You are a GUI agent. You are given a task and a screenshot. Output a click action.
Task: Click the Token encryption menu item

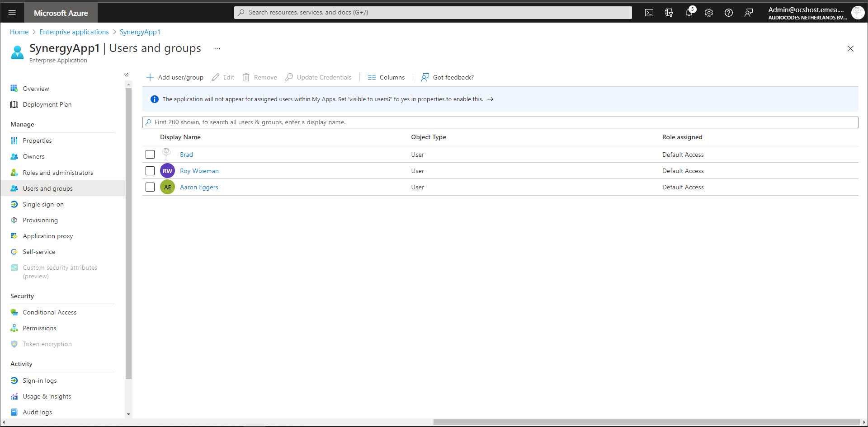47,344
